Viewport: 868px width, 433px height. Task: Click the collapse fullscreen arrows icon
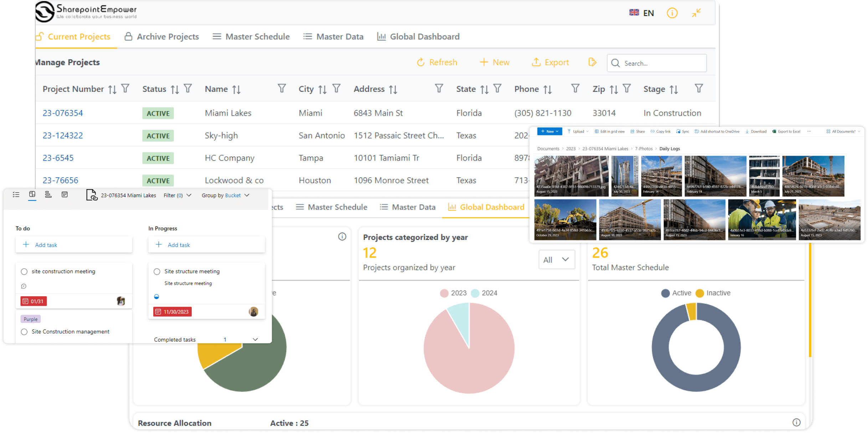coord(696,13)
